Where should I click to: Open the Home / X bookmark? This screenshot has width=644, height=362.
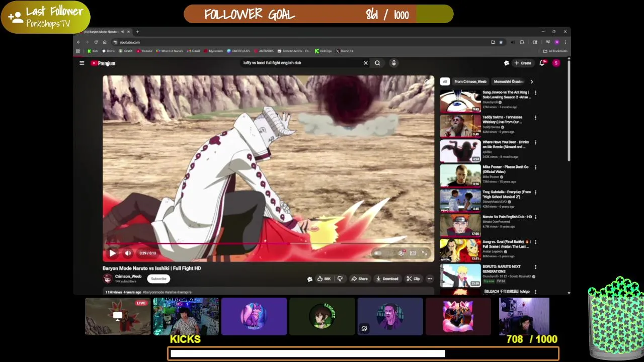(x=345, y=51)
